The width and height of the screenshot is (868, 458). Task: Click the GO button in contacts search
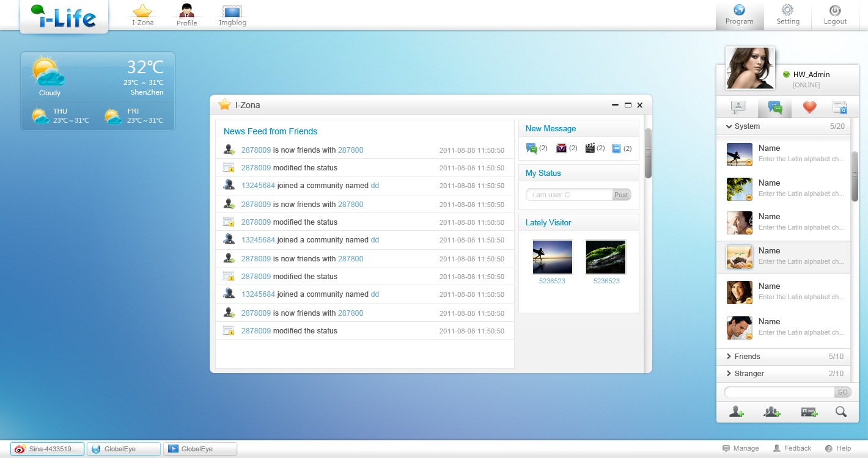point(843,393)
